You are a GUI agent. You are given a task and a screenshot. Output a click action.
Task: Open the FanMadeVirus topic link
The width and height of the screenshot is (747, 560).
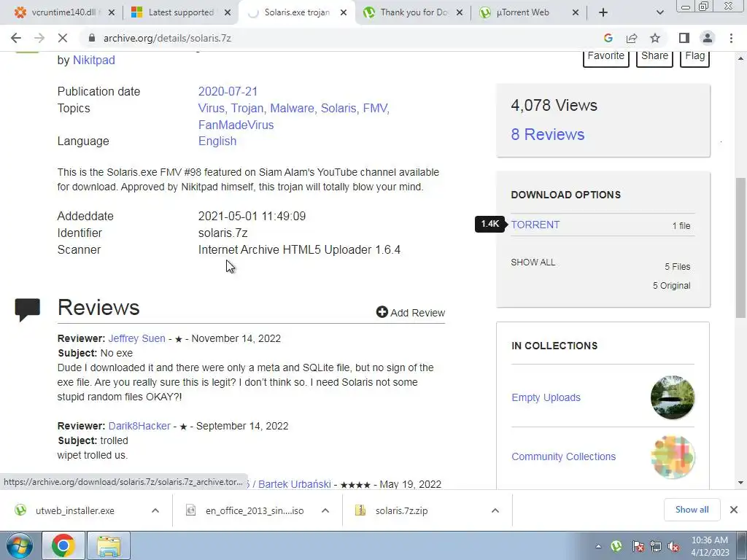click(236, 125)
